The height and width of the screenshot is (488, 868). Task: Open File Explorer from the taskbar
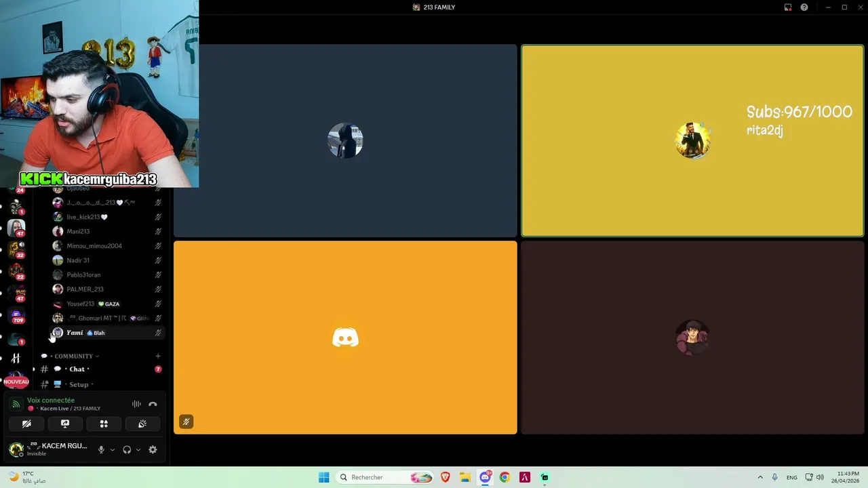click(465, 477)
